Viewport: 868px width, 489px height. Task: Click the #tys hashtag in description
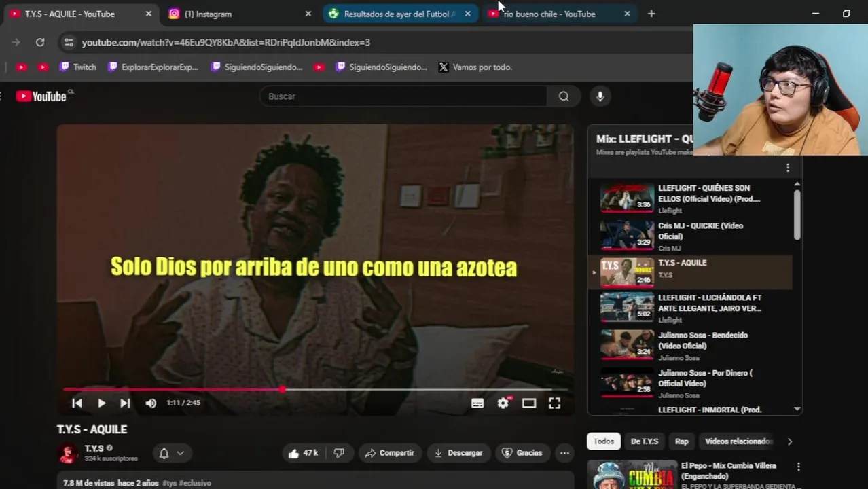tap(169, 483)
